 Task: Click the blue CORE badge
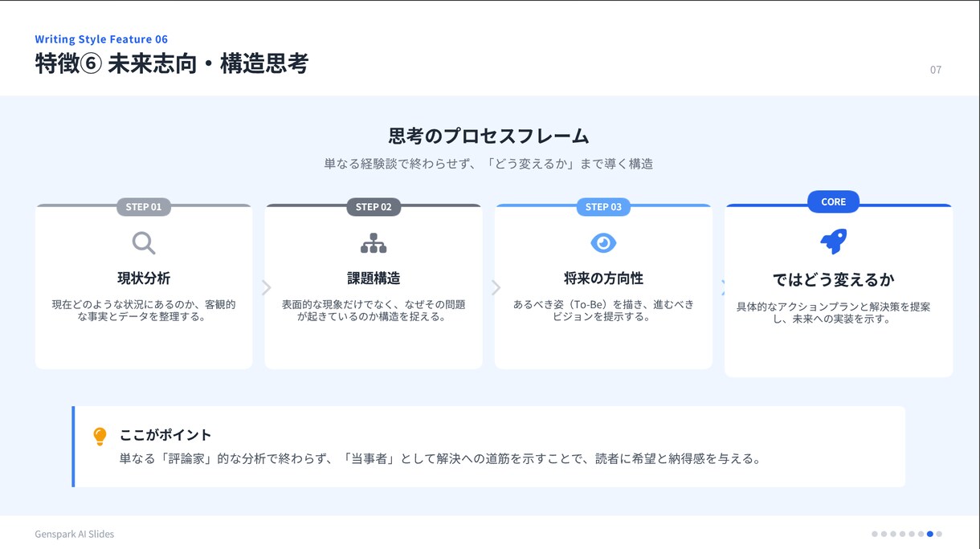click(833, 201)
